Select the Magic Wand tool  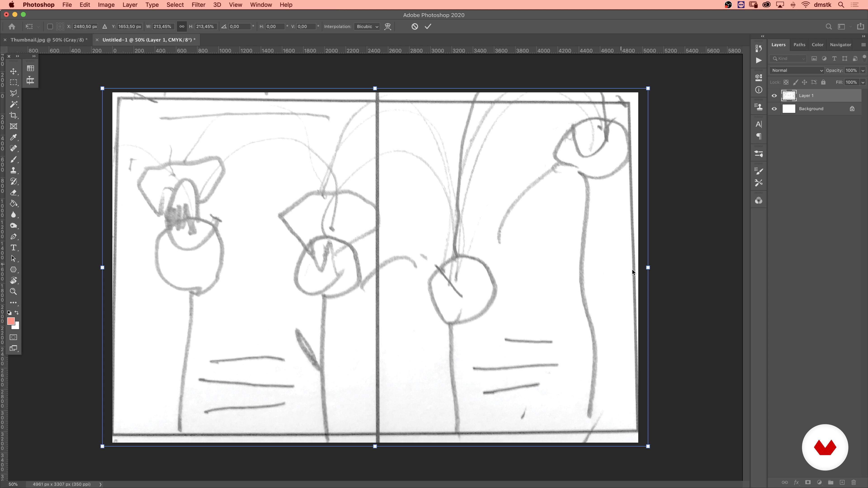click(14, 104)
